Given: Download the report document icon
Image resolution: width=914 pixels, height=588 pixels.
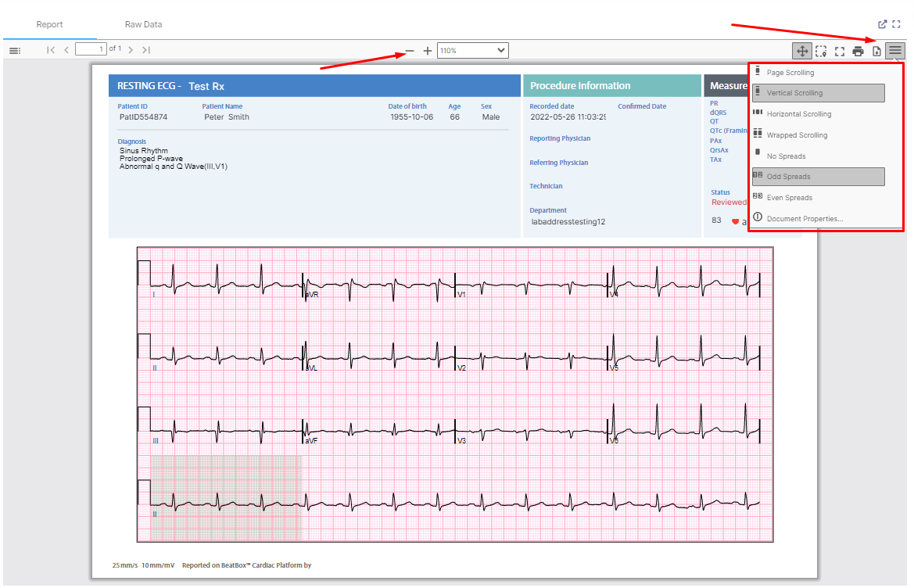Looking at the screenshot, I should 876,52.
